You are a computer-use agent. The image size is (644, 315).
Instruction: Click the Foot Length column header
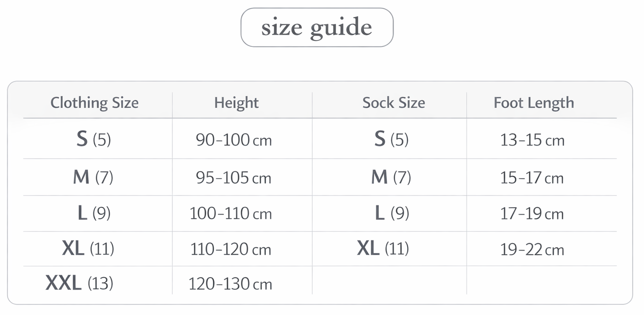[x=534, y=102]
